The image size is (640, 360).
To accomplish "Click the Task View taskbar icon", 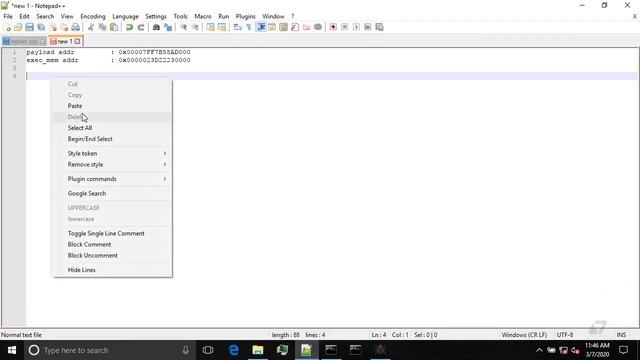I will (x=208, y=350).
